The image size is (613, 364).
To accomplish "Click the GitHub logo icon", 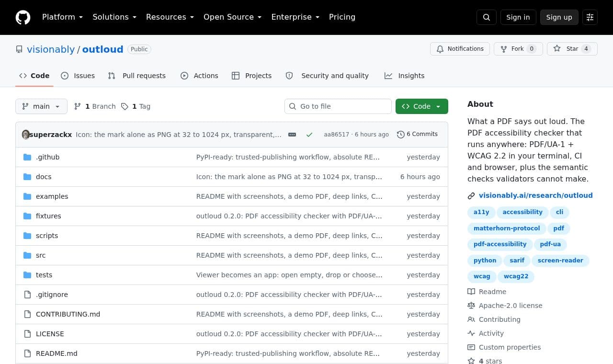I will 23,17.
